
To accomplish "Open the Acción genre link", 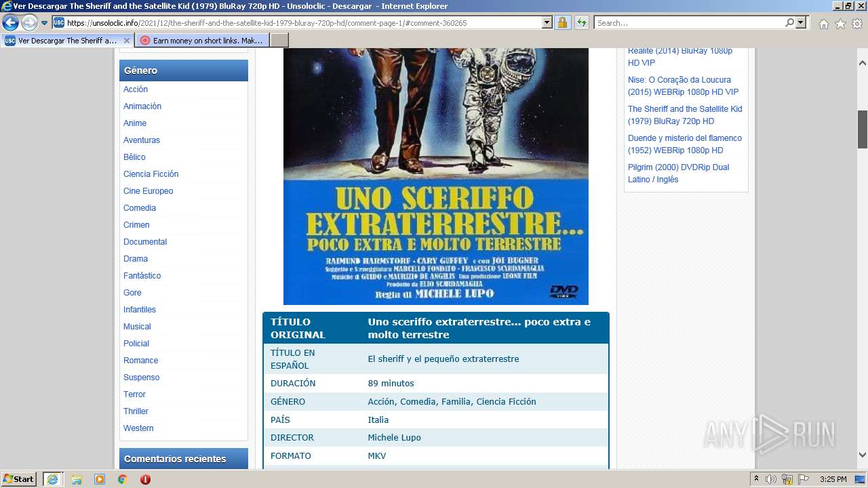I will click(136, 89).
